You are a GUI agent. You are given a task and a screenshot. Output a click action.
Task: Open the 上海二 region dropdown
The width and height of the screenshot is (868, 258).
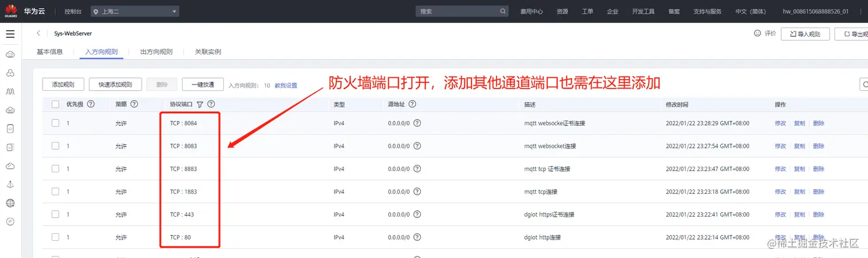[135, 11]
